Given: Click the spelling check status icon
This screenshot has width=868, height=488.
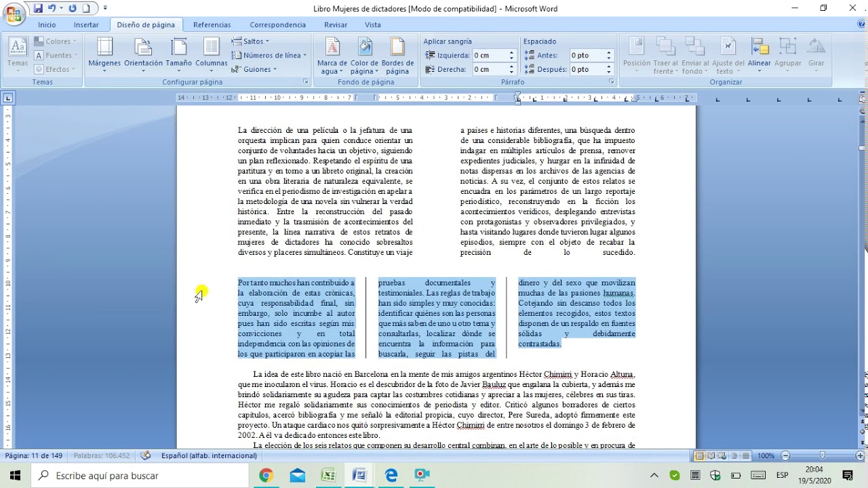Looking at the screenshot, I should 145,455.
